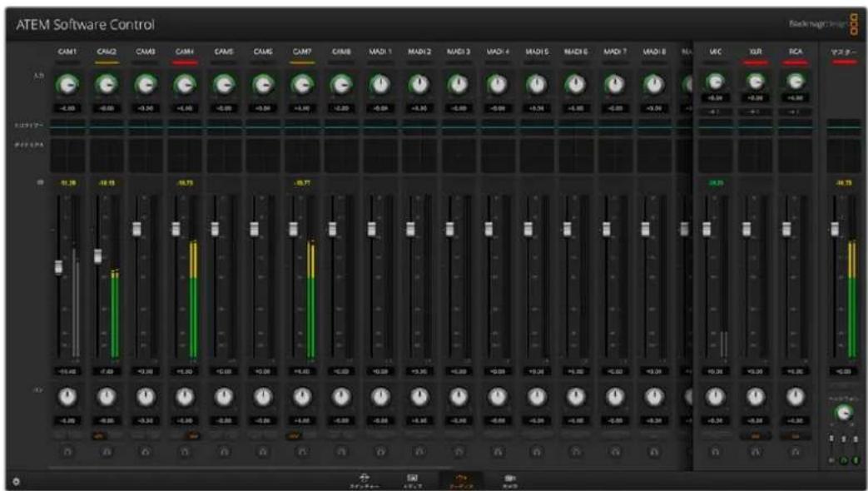This screenshot has width=868, height=491.
Task: Solo the RCA channel with headphone icon
Action: (796, 452)
